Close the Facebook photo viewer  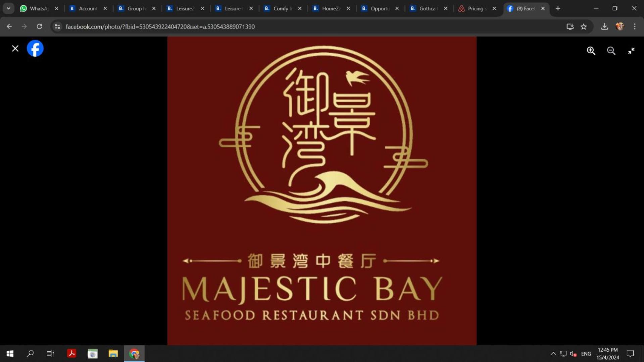(x=15, y=49)
